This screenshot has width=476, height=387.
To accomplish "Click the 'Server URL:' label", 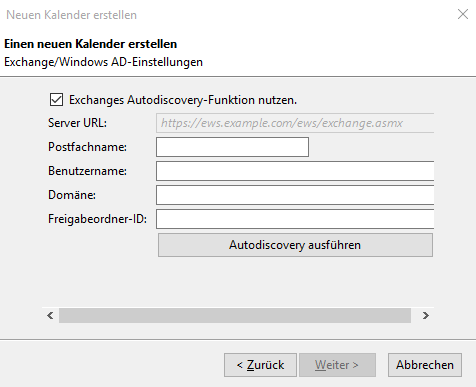I will click(77, 123).
